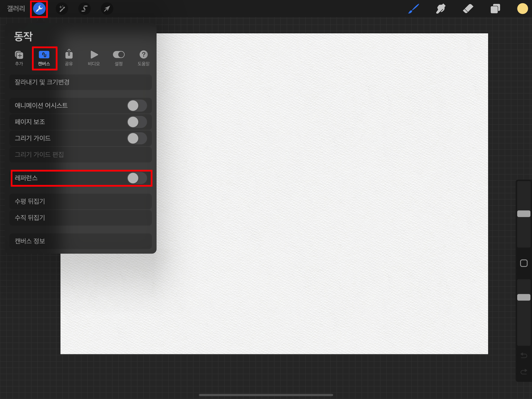The image size is (532, 399).
Task: Switch to the 캔버스 tab
Action: tap(44, 58)
